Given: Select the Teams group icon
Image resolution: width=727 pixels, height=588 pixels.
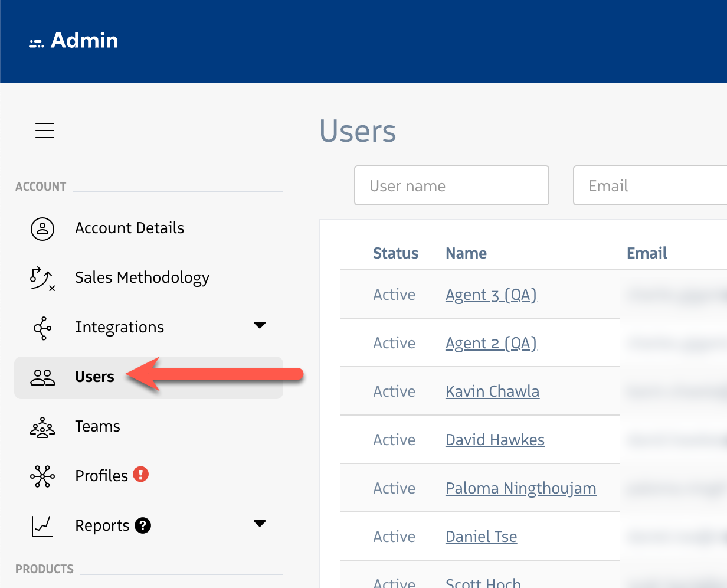Looking at the screenshot, I should tap(42, 426).
